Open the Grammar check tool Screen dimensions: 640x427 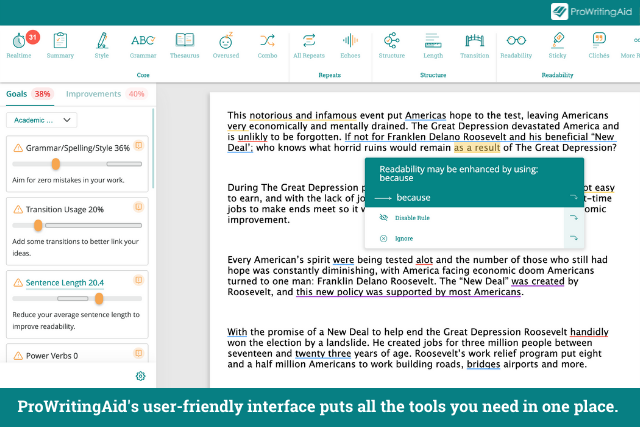click(x=143, y=45)
